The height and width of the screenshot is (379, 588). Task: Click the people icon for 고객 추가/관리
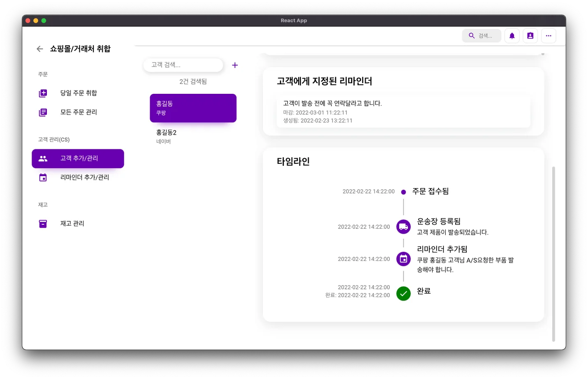coord(43,158)
